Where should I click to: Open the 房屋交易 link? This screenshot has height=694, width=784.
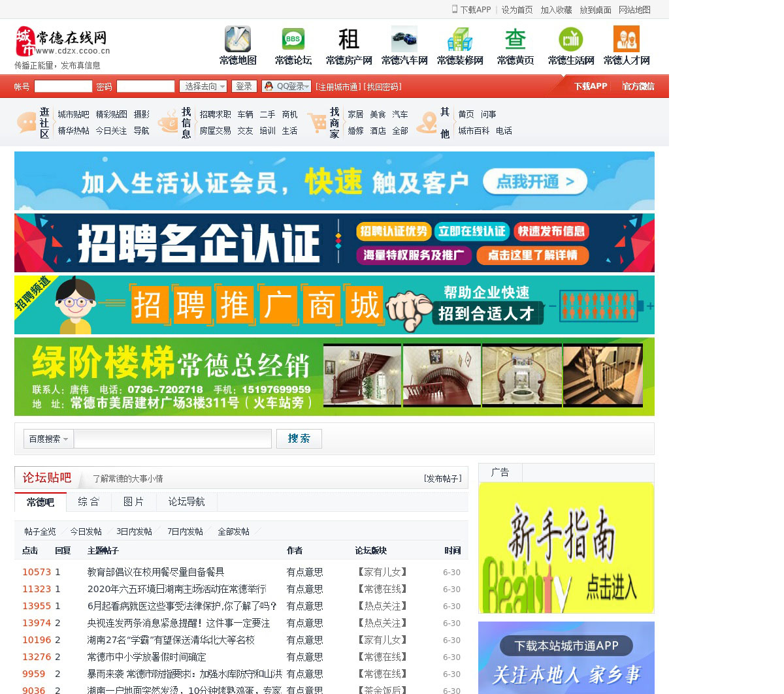click(215, 131)
